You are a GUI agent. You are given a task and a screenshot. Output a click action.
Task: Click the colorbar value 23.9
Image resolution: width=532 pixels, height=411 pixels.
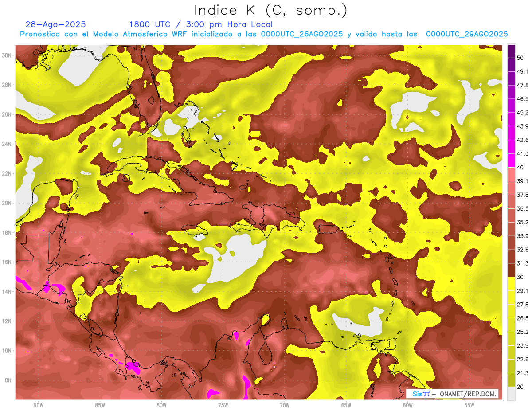click(x=523, y=346)
